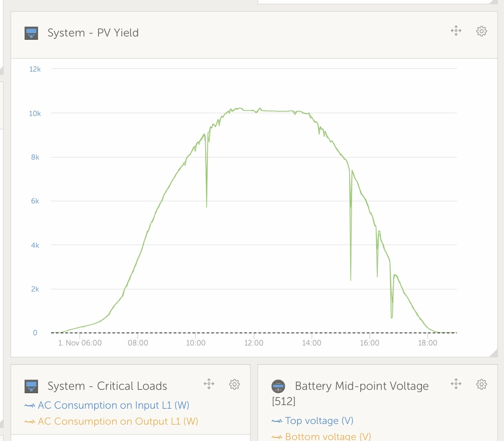Click the 2k y-axis label
The width and height of the screenshot is (504, 441).
(35, 289)
